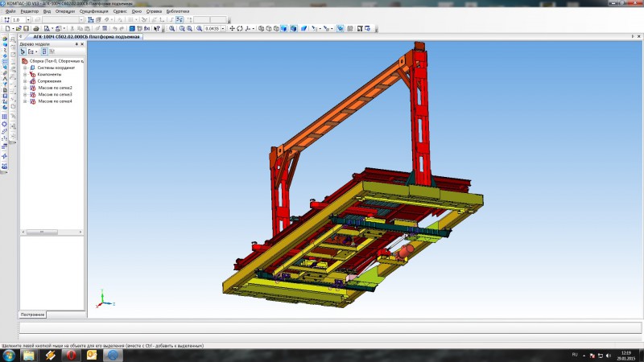Expand the Массив по сетке:3 node

(25, 94)
